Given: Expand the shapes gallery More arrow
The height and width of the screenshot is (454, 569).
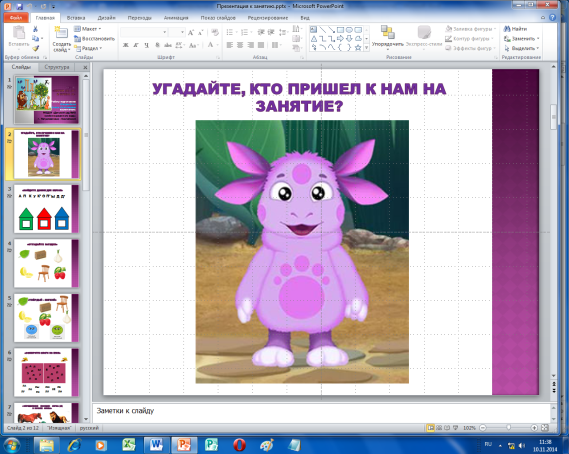Looking at the screenshot, I should pos(367,47).
